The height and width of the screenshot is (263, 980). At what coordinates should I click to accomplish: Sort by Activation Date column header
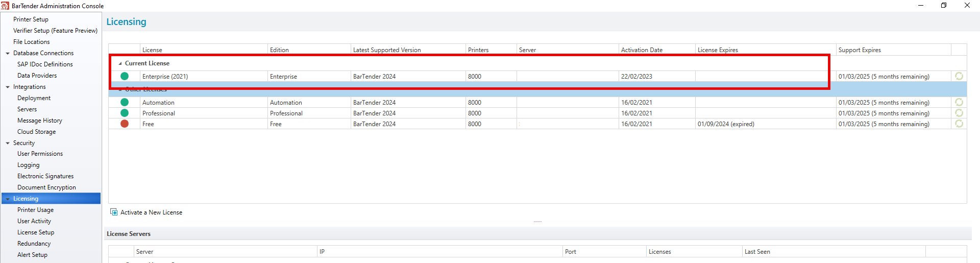[657, 50]
